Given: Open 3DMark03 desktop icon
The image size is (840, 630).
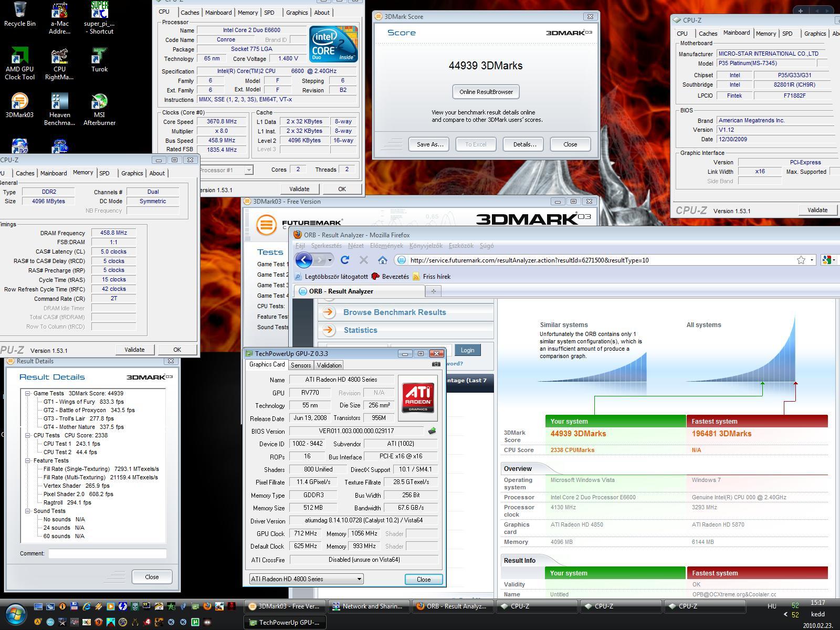Looking at the screenshot, I should point(20,106).
